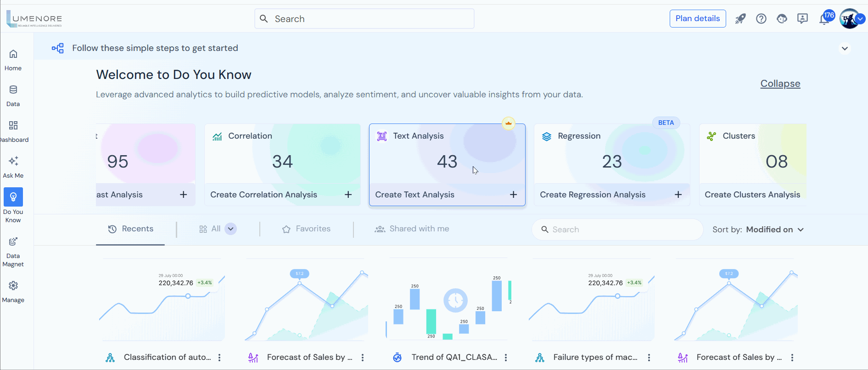This screenshot has width=868, height=370.
Task: Open user profile avatar menu
Action: 850,19
